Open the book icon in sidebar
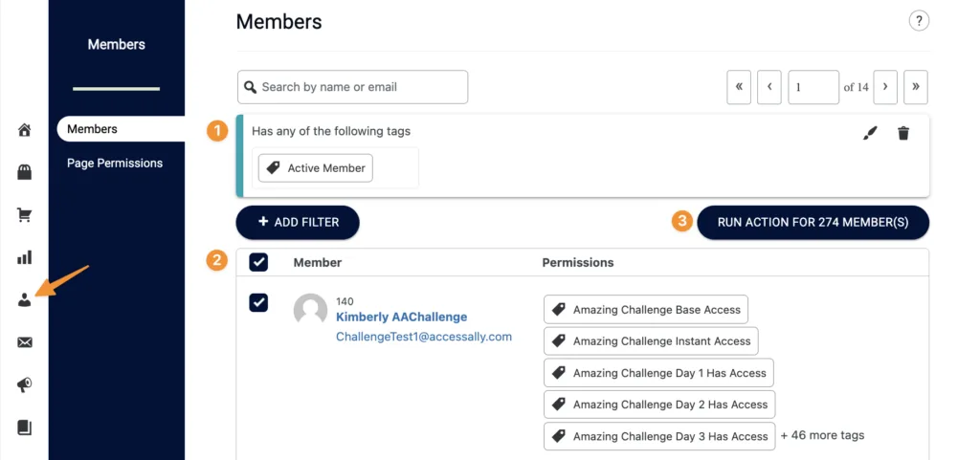This screenshot has width=980, height=460. [x=25, y=427]
